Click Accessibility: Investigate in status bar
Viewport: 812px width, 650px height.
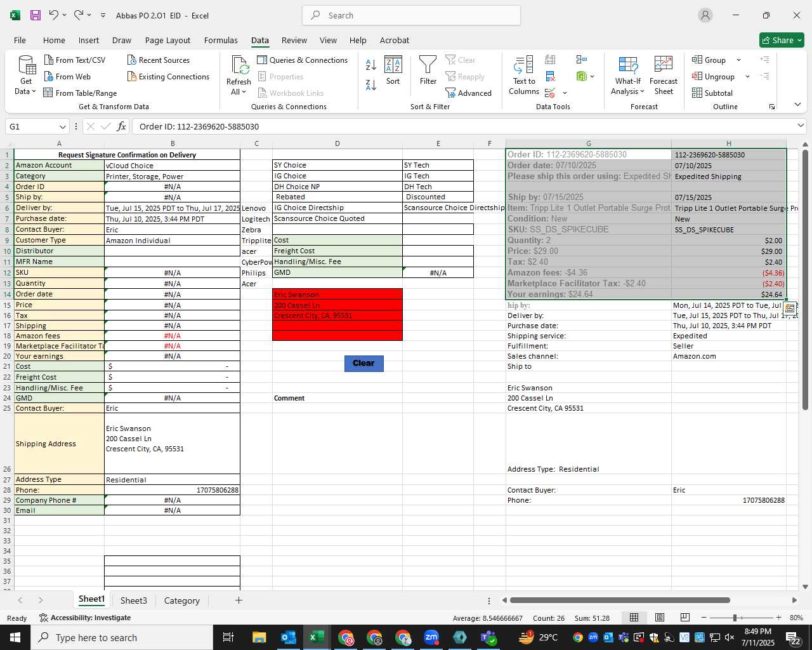[x=85, y=618]
